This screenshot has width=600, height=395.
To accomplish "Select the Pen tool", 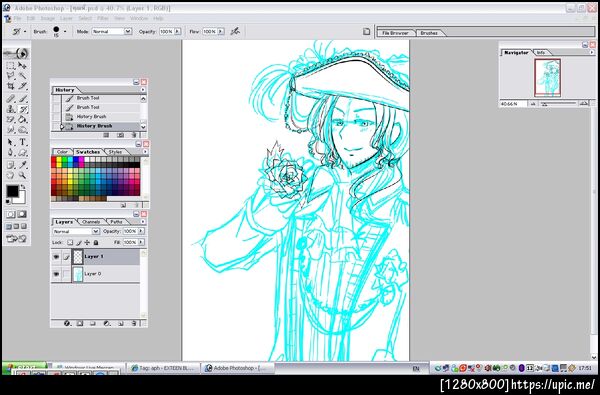I will [11, 153].
